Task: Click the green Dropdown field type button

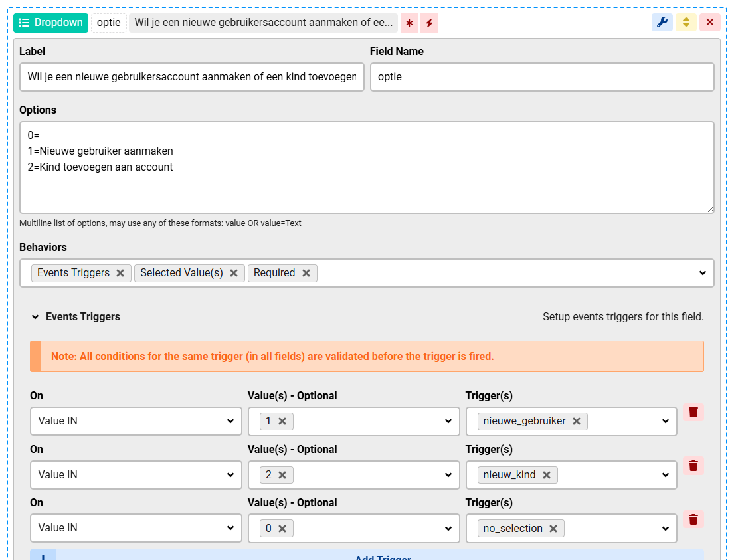Action: 50,23
